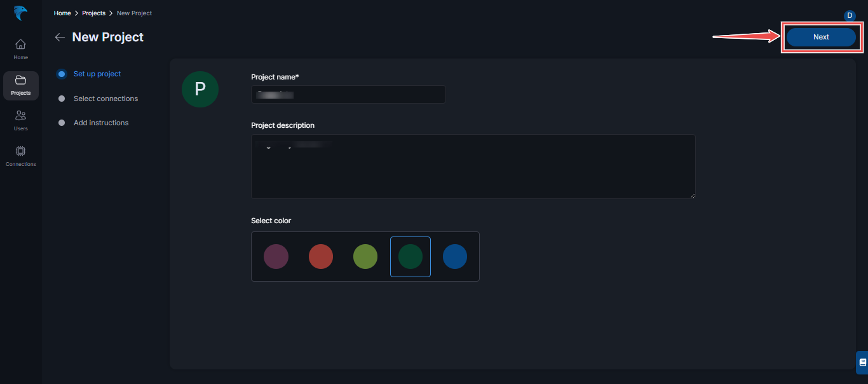This screenshot has height=384, width=868.
Task: Click the Project name input field
Action: (x=348, y=94)
